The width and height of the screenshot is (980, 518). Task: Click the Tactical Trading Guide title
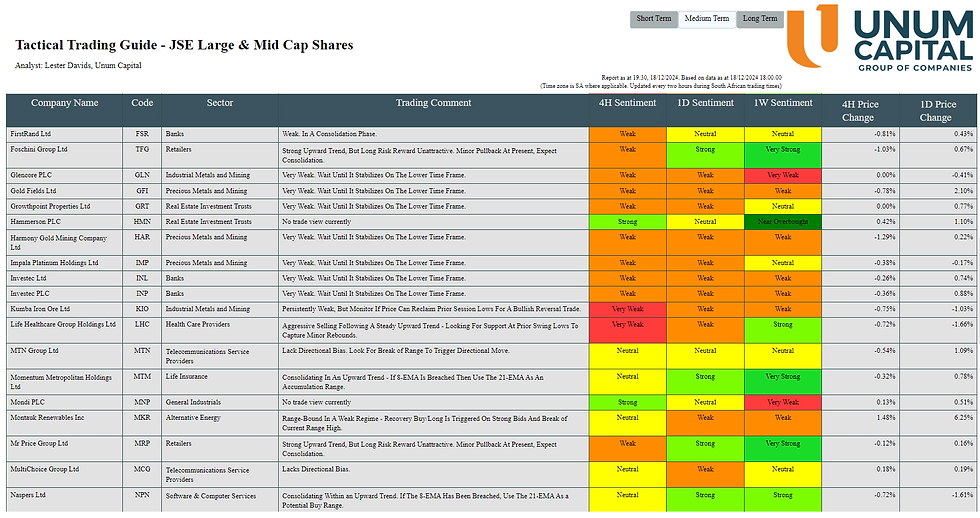click(x=184, y=45)
